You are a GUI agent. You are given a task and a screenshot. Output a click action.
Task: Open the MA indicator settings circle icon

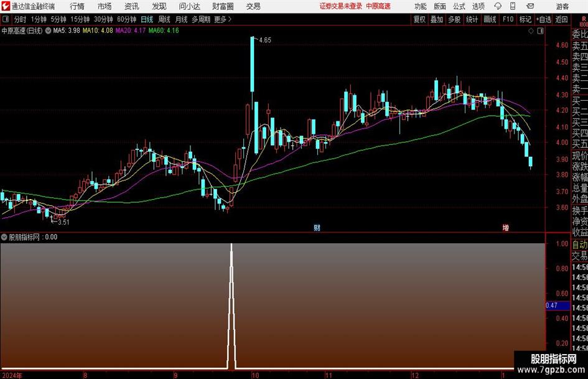[x=49, y=30]
